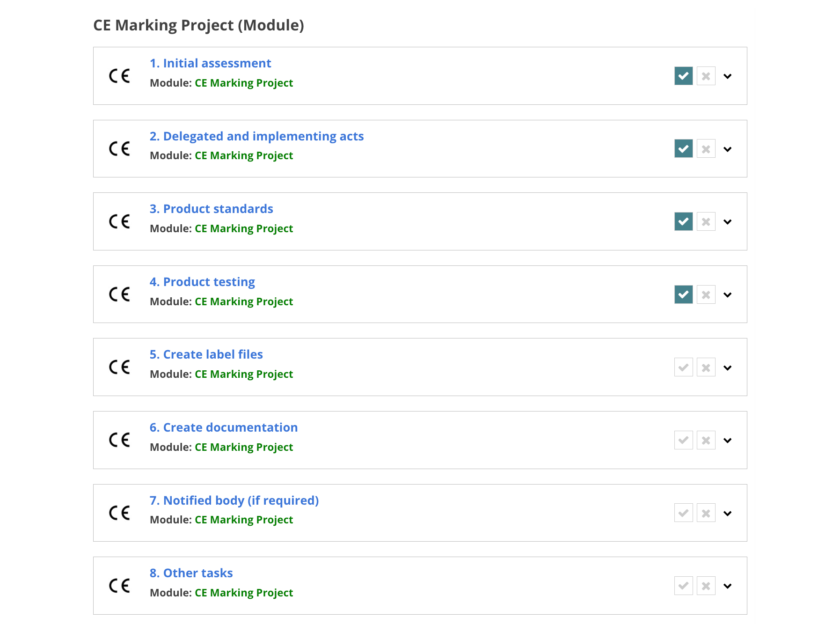Mark Create label files with the X button
The width and height of the screenshot is (840, 632).
click(706, 367)
